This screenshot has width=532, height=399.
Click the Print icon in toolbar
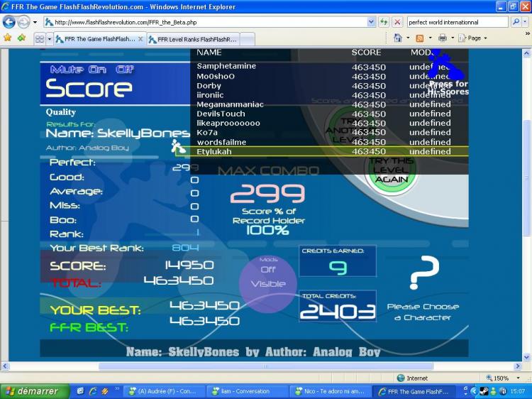tap(442, 38)
